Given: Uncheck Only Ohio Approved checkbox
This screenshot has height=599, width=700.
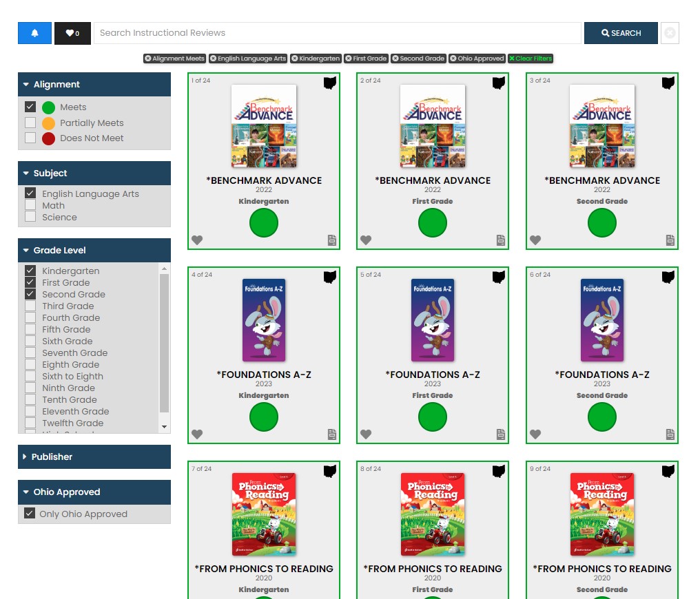Looking at the screenshot, I should [30, 513].
